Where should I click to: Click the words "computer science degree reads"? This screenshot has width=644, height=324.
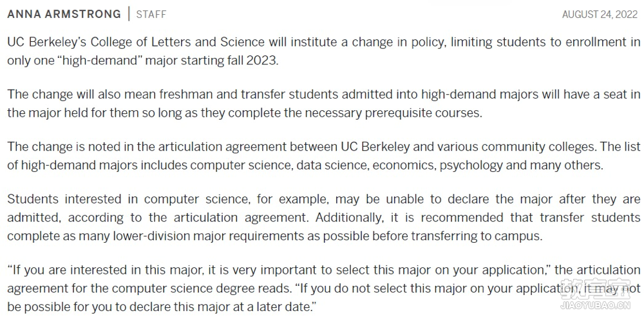201,289
